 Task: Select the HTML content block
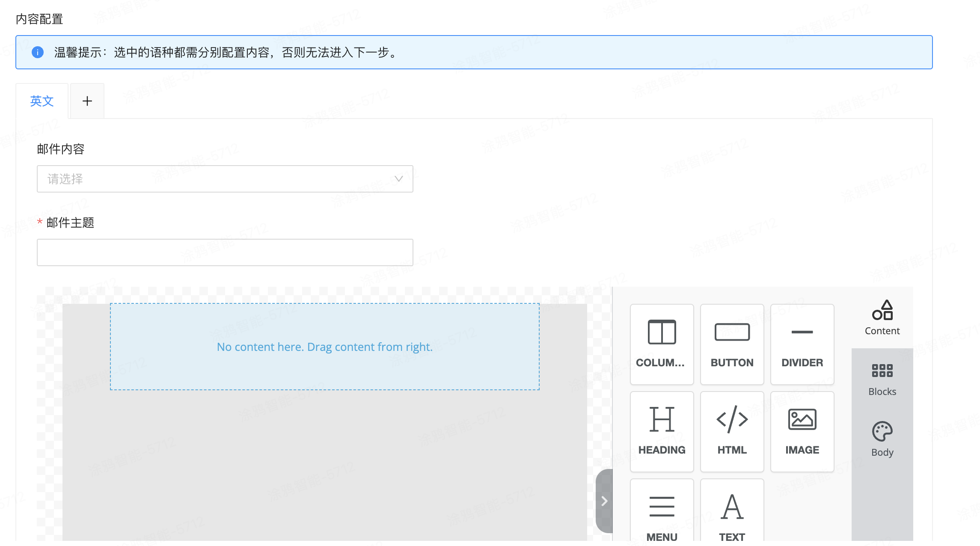pyautogui.click(x=732, y=431)
